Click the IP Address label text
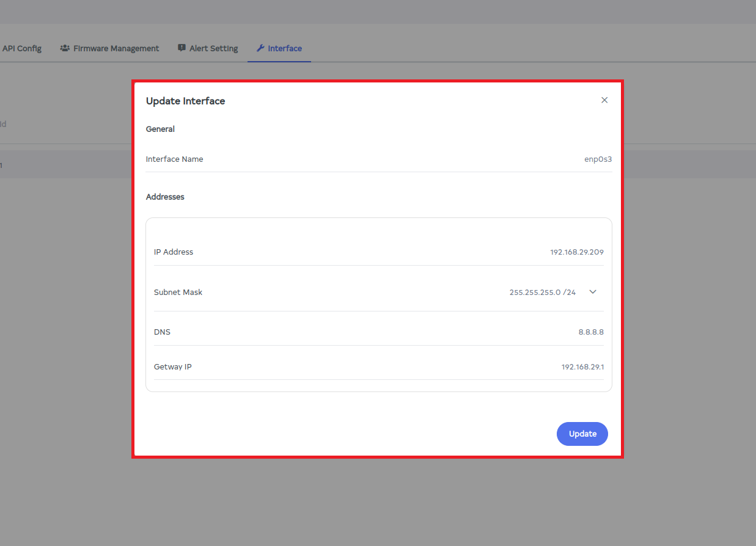The height and width of the screenshot is (546, 756). pyautogui.click(x=174, y=252)
